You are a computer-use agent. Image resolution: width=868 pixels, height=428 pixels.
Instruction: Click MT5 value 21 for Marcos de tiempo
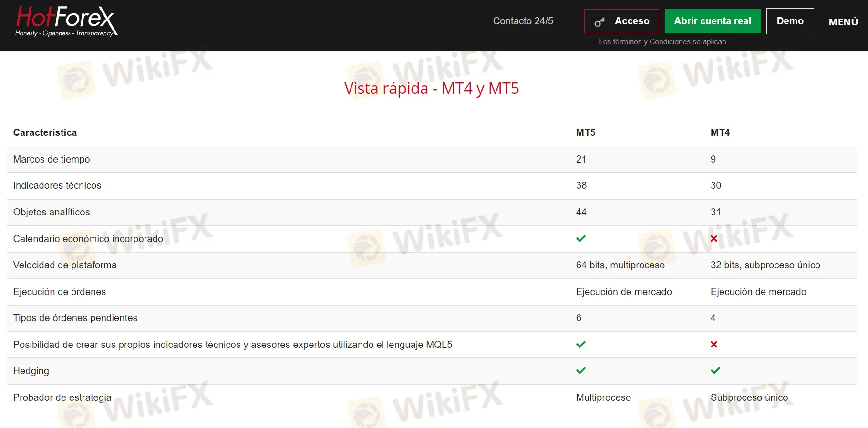pyautogui.click(x=581, y=159)
